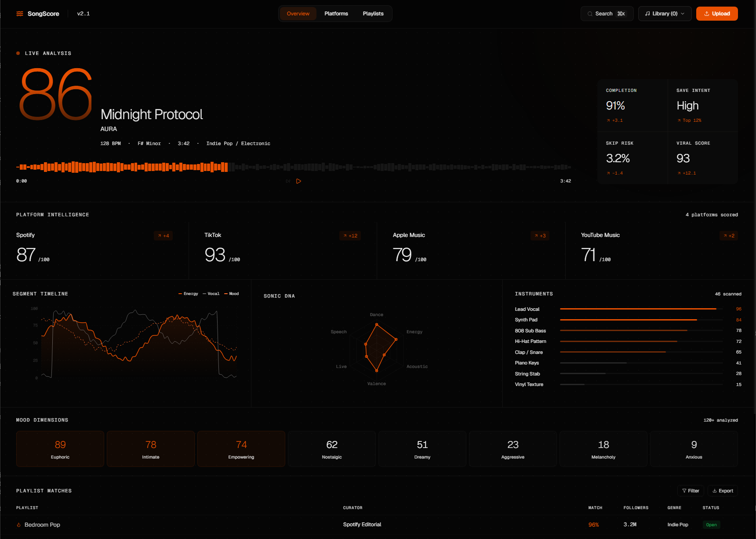Screen dimensions: 756x539
Task: Switch to the Platforms tab
Action: [336, 14]
